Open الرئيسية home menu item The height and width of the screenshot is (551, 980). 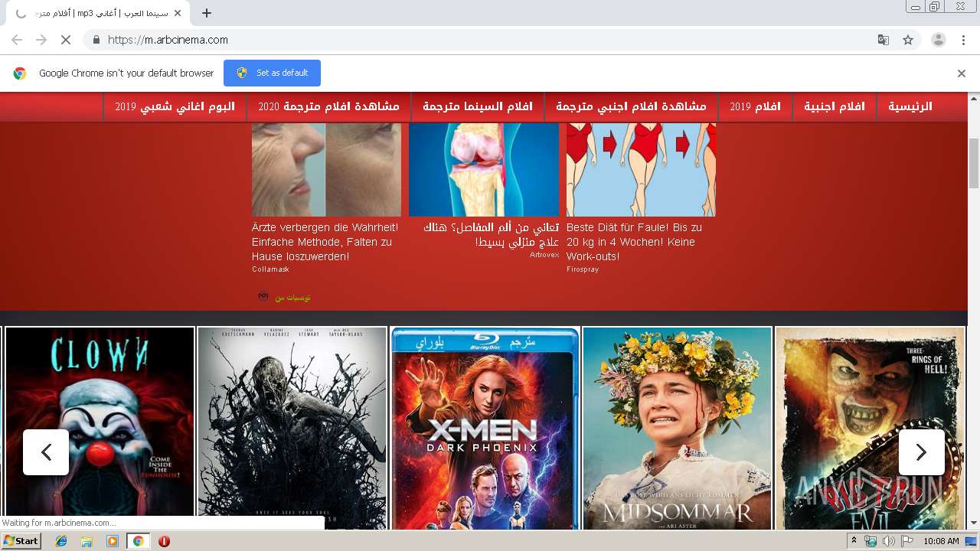pos(910,106)
